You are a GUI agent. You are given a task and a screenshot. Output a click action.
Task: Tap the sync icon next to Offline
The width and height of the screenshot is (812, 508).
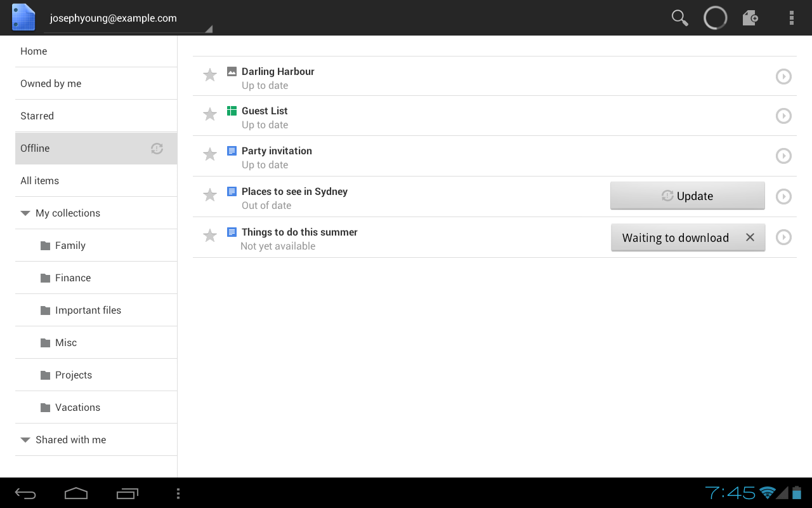point(157,148)
